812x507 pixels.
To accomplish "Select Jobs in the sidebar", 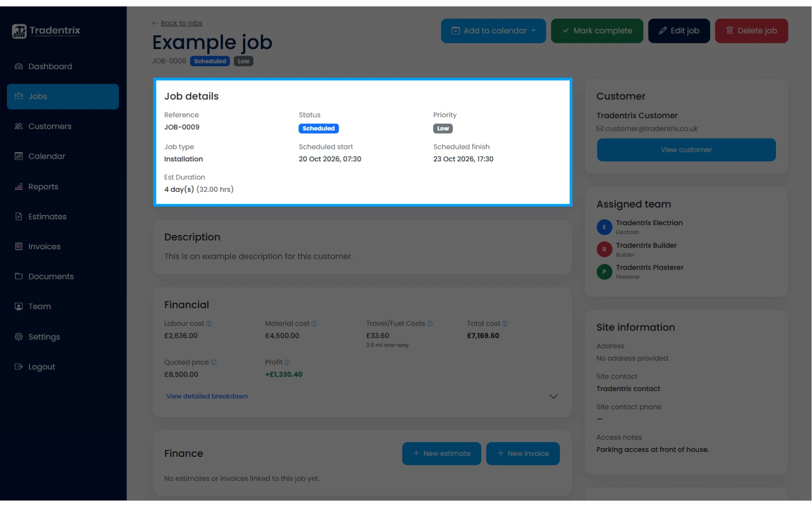I will pyautogui.click(x=62, y=96).
